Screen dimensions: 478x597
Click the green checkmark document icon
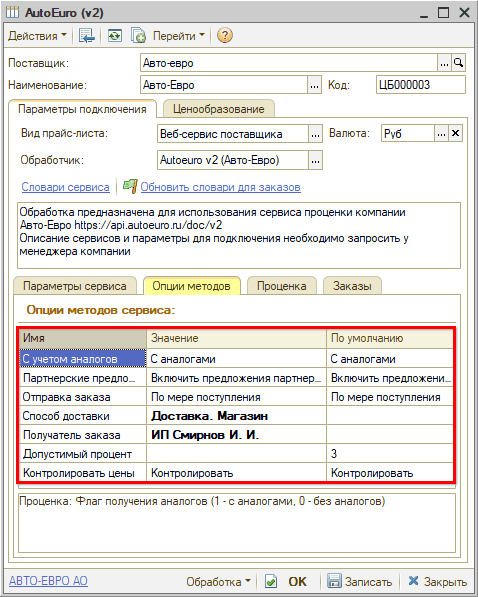(x=271, y=581)
